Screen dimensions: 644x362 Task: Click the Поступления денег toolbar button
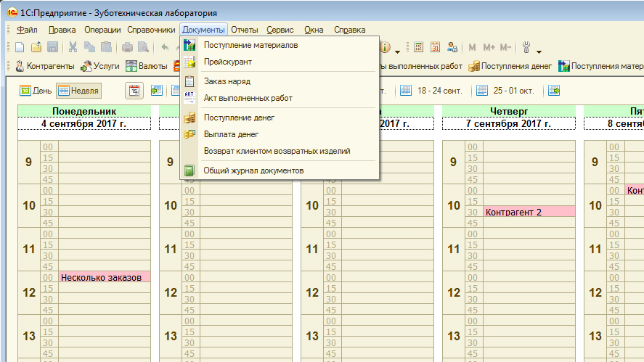(x=510, y=67)
